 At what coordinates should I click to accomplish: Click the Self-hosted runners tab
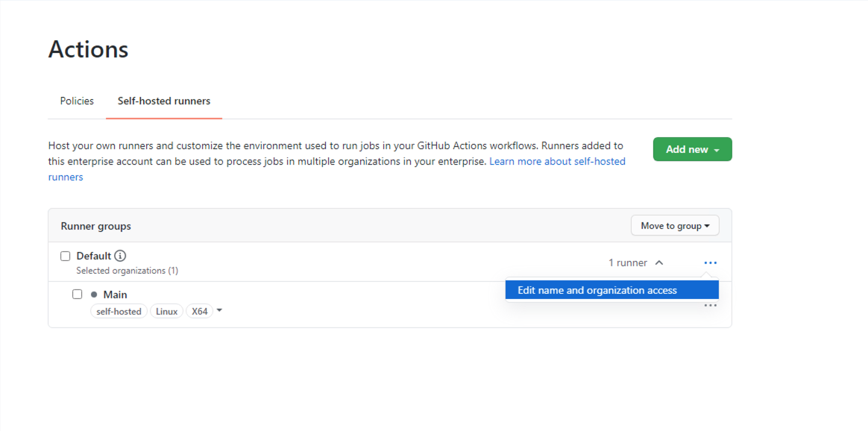click(x=163, y=101)
